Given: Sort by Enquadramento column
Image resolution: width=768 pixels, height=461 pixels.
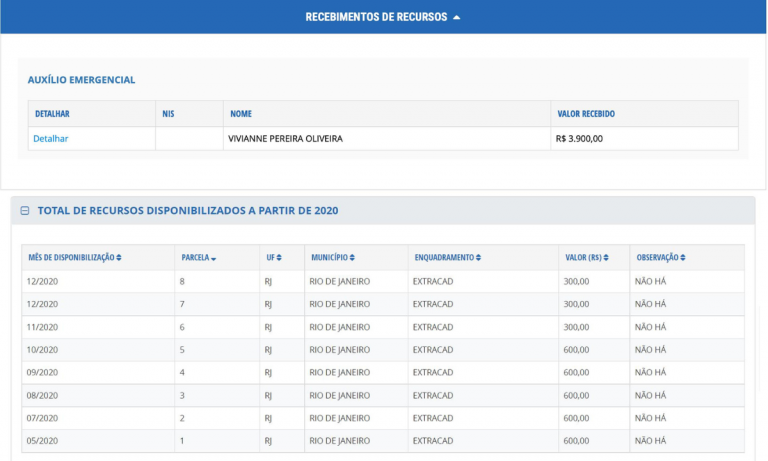Looking at the screenshot, I should click(x=448, y=258).
